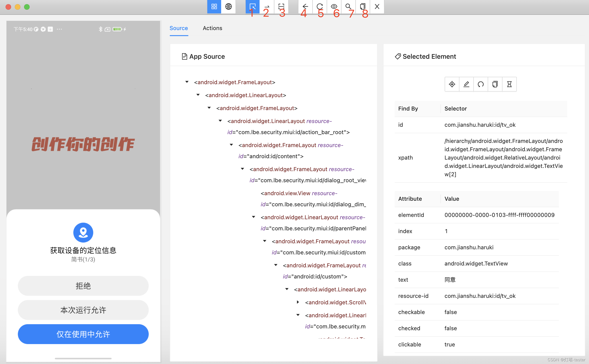Open the Source tab
Screen dimensions: 589x364
click(x=178, y=28)
